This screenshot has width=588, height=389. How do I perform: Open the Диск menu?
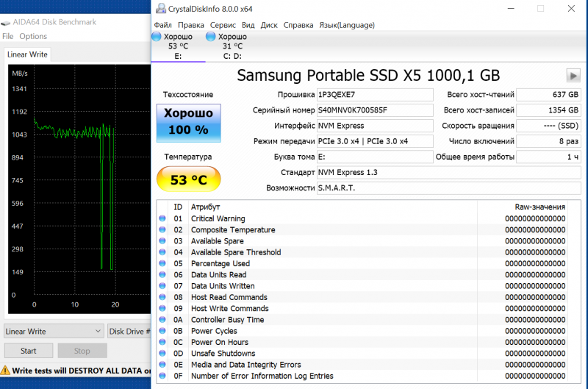pyautogui.click(x=269, y=25)
